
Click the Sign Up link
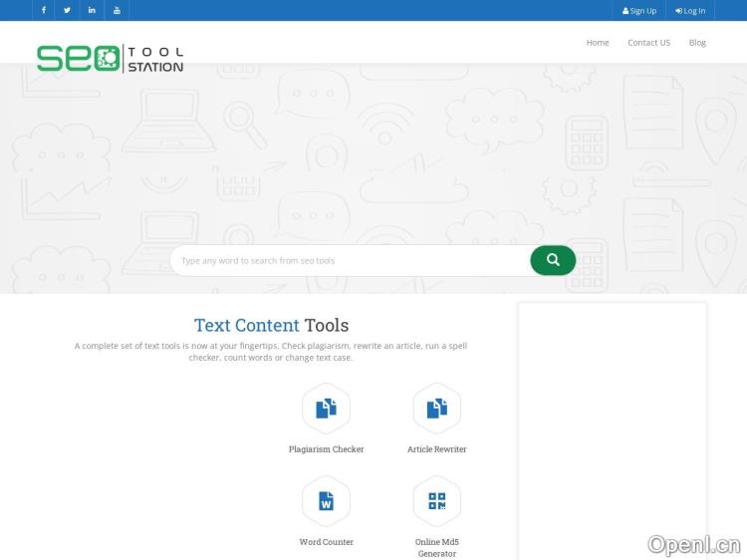point(639,11)
